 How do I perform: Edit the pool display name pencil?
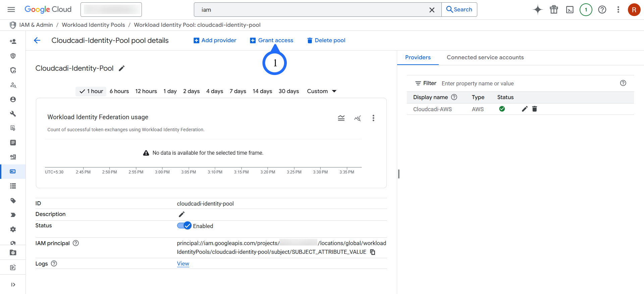(x=122, y=68)
